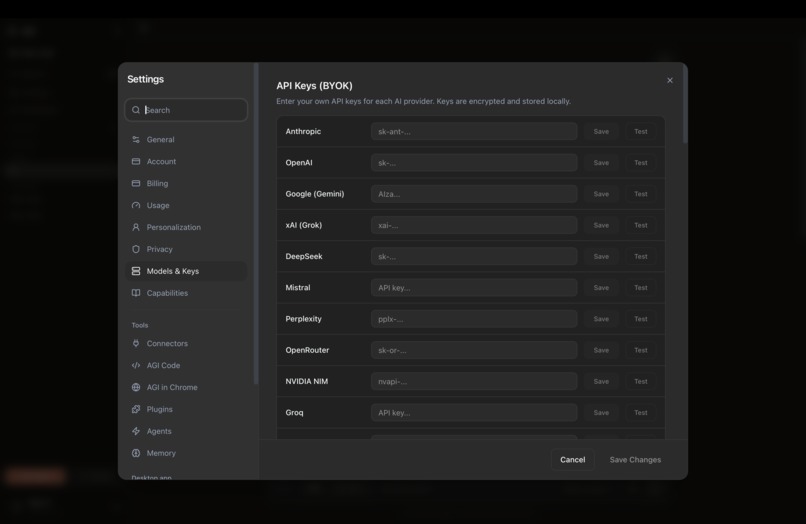Click the Anthropic API key field
806x524 pixels.
point(474,132)
